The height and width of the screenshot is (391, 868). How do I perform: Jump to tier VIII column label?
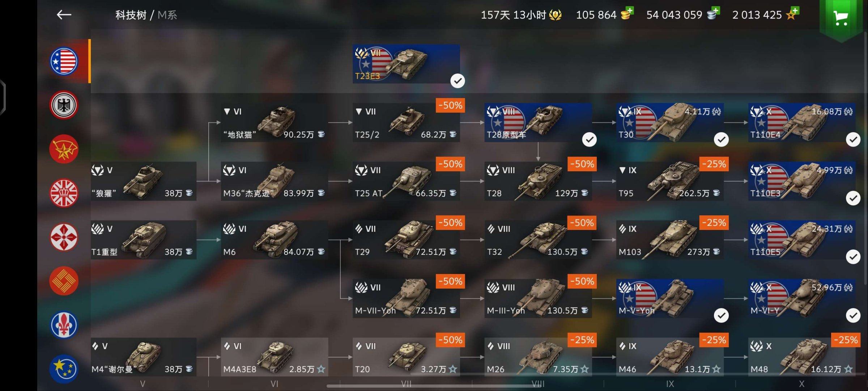538,384
